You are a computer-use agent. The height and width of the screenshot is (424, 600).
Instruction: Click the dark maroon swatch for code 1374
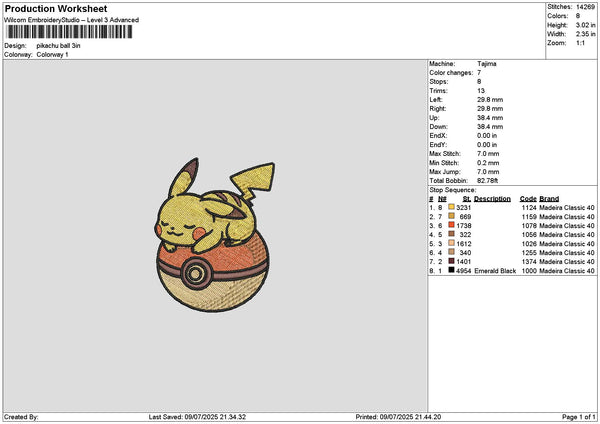pos(451,261)
